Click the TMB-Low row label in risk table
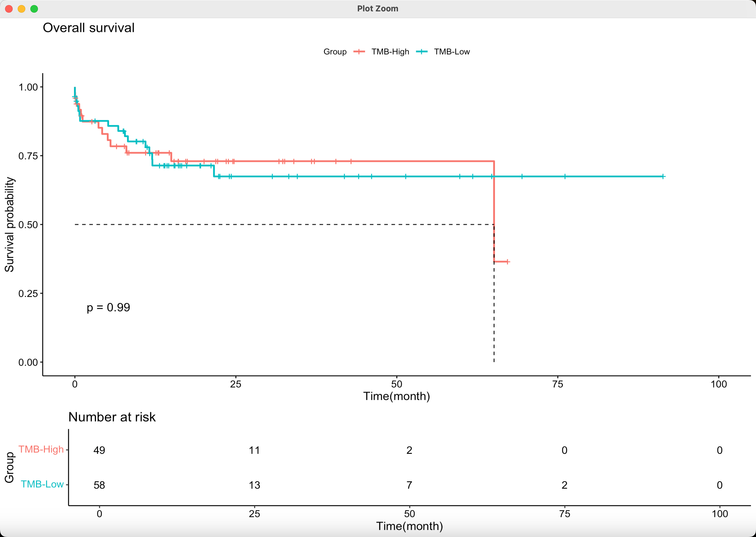The image size is (756, 537). [x=42, y=484]
